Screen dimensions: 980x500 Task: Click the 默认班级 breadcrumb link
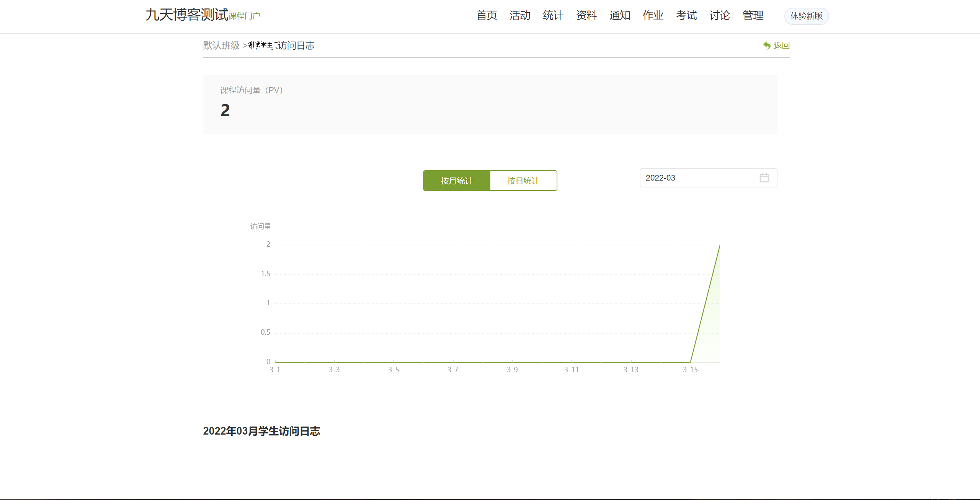[221, 46]
